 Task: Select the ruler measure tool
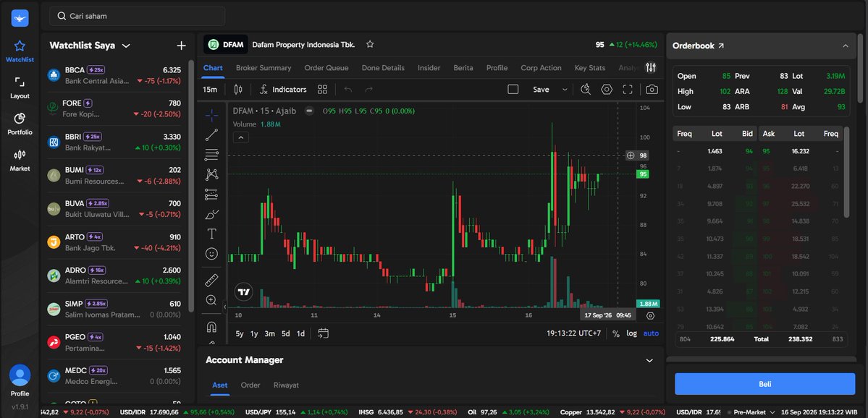pos(211,281)
